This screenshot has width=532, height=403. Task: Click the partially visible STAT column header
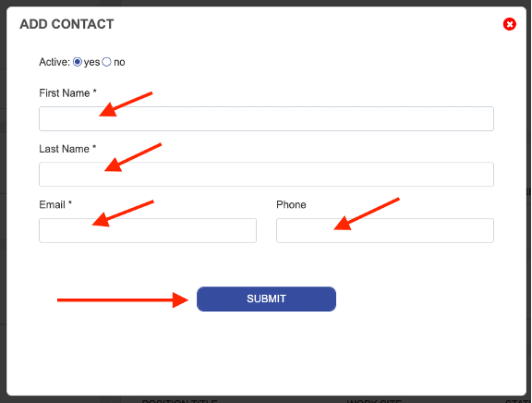518,400
